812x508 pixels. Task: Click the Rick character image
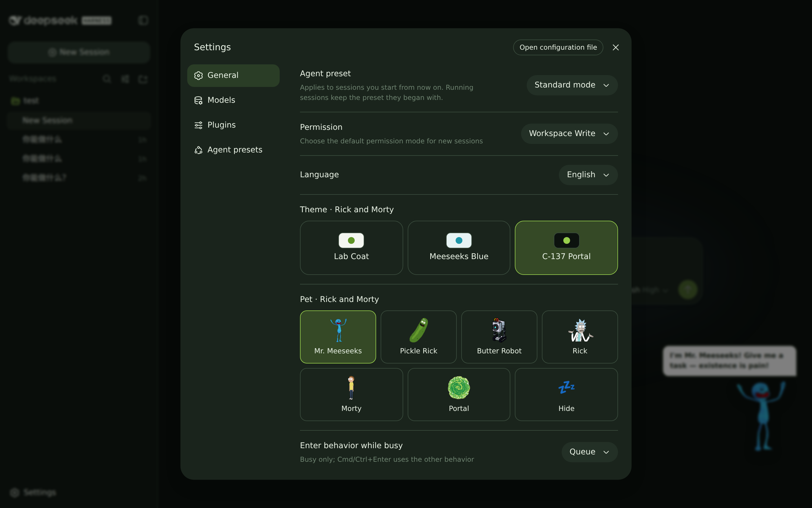[x=580, y=330]
